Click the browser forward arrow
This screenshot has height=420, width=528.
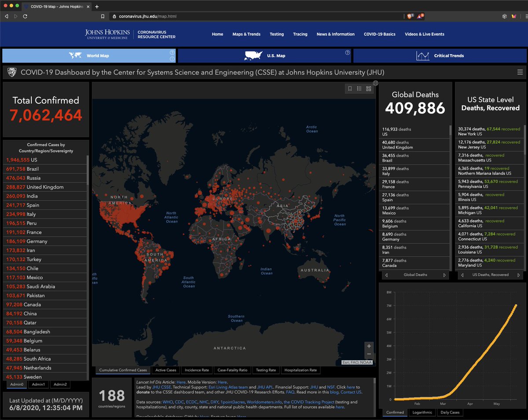pos(16,16)
